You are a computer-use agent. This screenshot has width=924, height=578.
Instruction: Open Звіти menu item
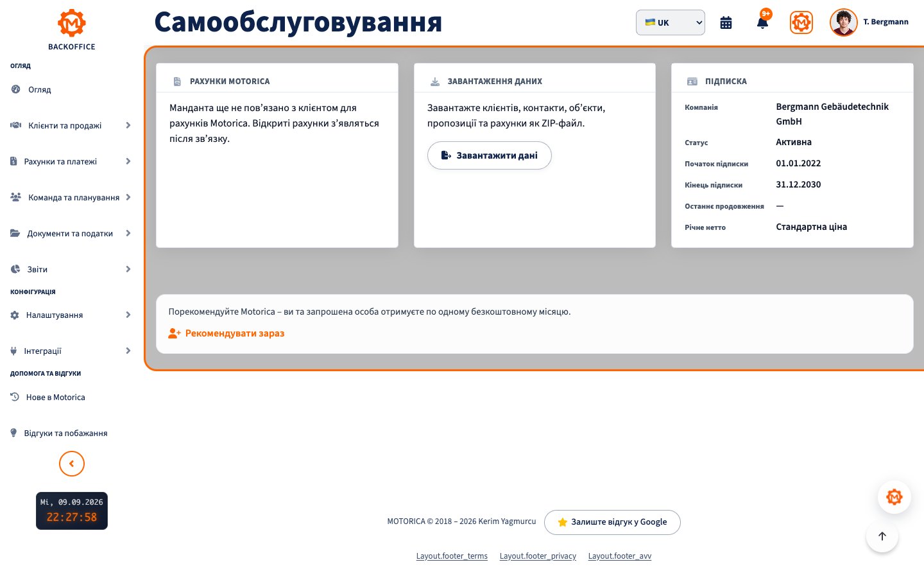[37, 269]
